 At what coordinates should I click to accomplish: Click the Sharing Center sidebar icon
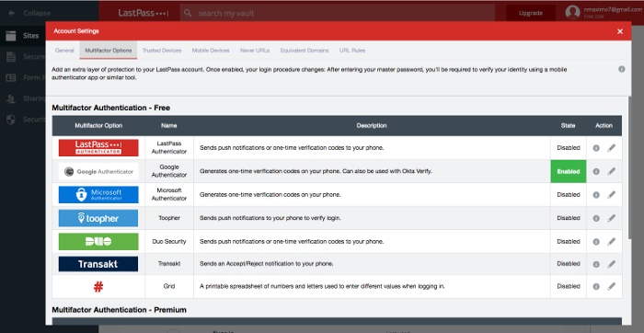[11, 98]
